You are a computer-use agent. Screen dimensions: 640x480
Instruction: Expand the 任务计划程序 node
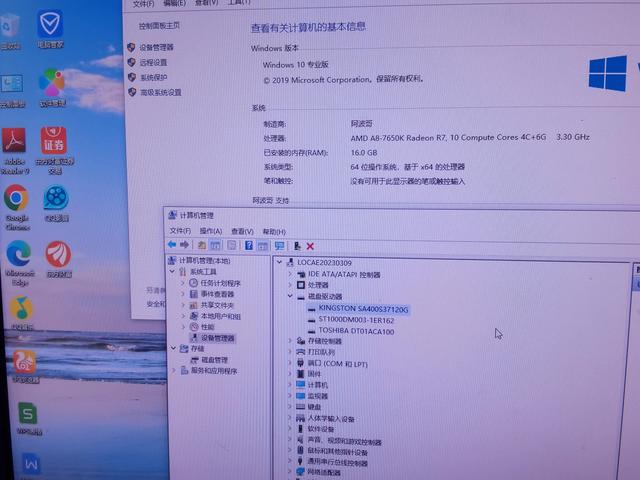point(183,282)
